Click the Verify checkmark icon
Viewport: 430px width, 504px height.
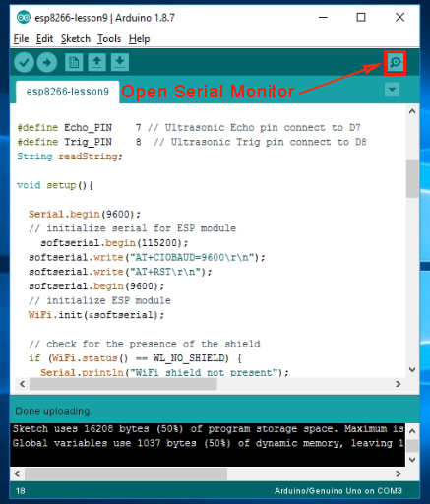(24, 62)
